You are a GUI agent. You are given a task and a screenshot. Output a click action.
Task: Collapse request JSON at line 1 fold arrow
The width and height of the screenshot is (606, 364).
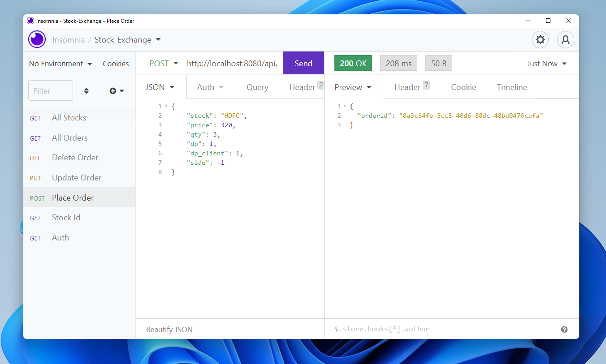pos(166,106)
